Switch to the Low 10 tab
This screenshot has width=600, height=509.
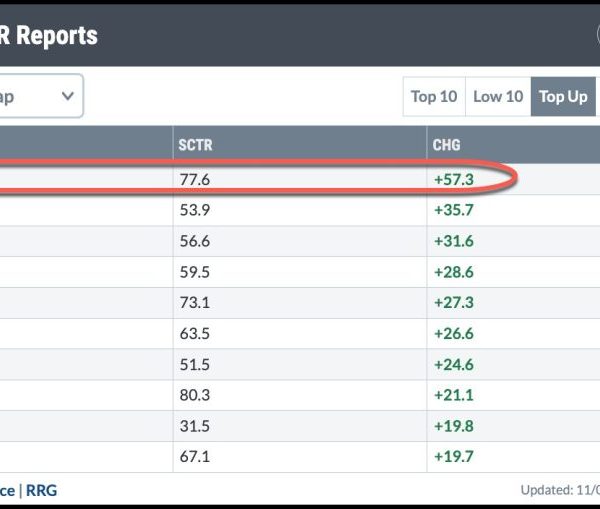(498, 96)
